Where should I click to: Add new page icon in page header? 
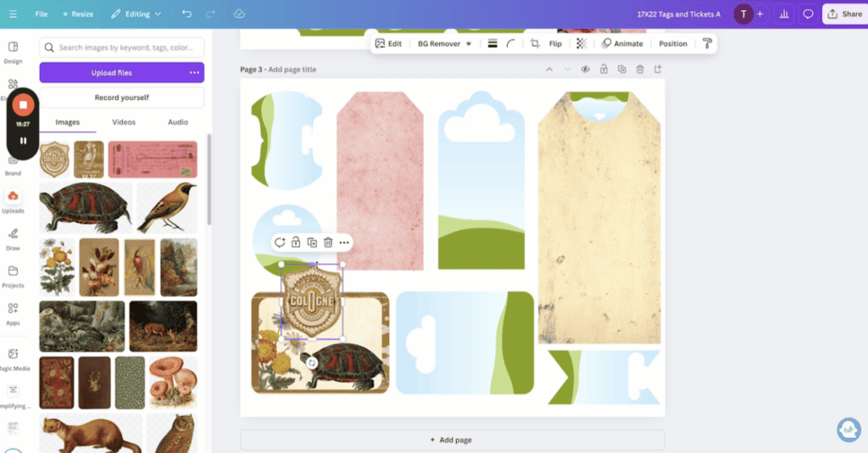pos(658,70)
